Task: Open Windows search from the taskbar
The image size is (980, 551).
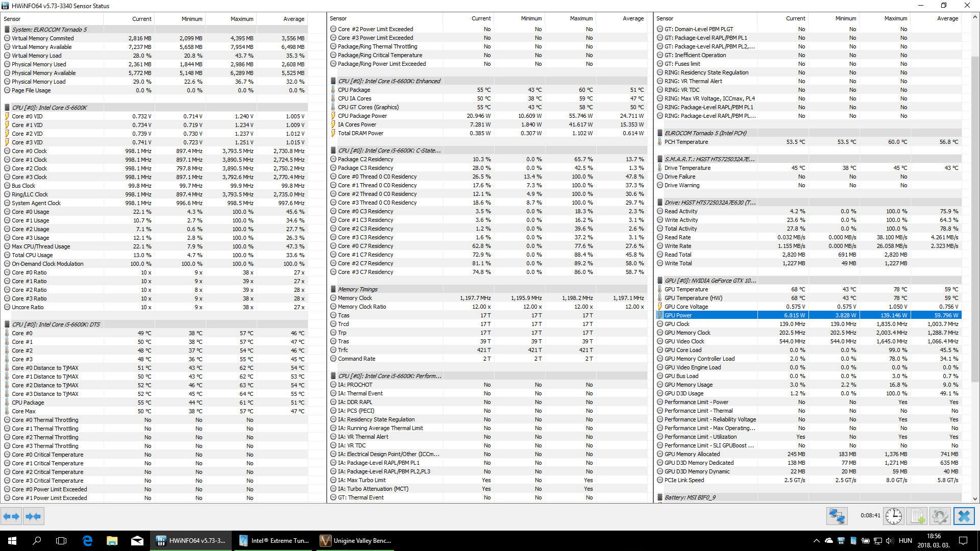Action: [37, 541]
